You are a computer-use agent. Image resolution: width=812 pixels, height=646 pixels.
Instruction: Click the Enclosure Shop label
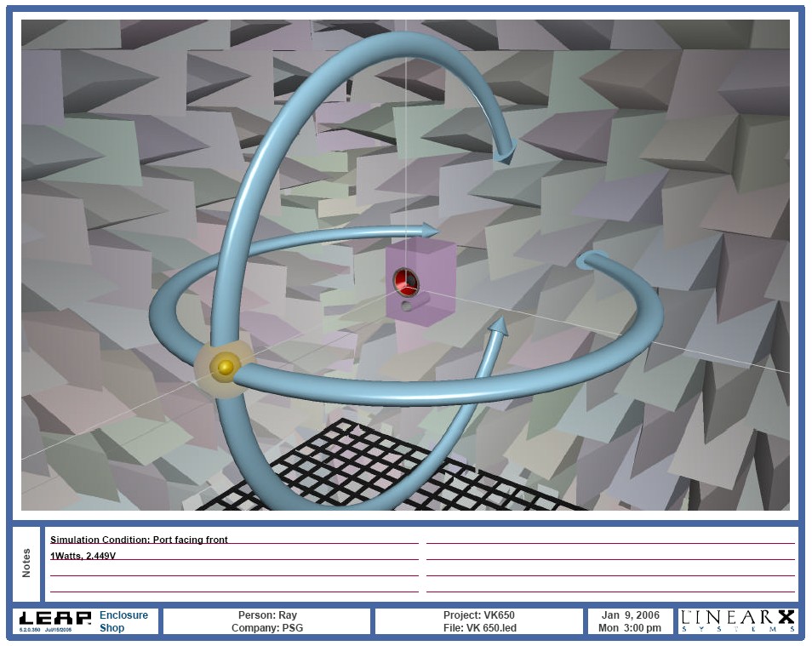coord(123,621)
